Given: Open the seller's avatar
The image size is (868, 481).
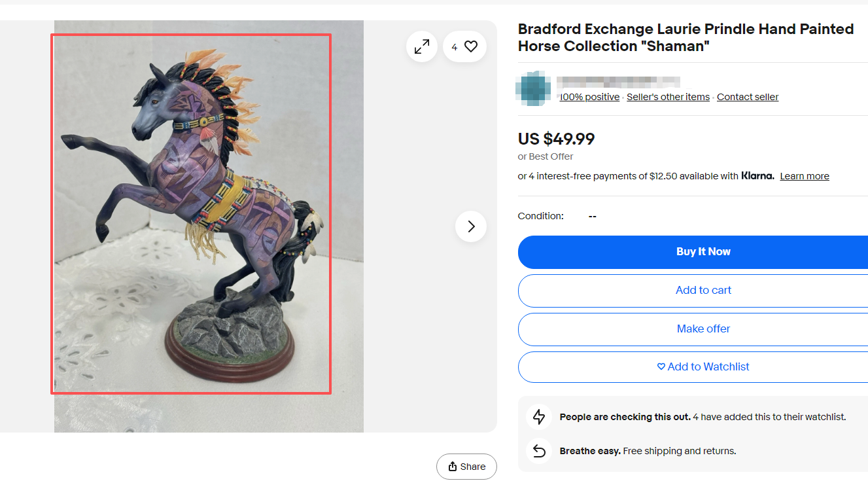Looking at the screenshot, I should tap(533, 88).
